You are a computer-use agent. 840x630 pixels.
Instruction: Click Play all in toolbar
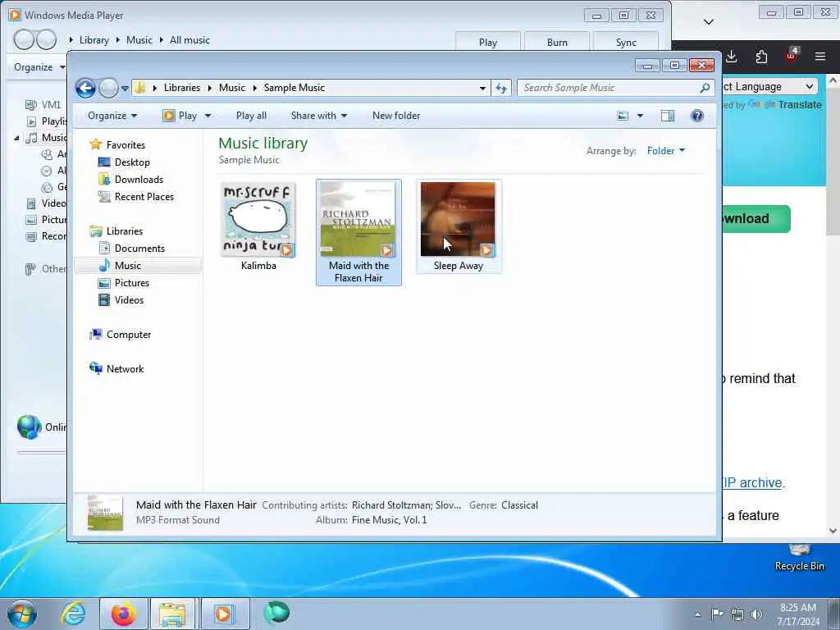(251, 116)
